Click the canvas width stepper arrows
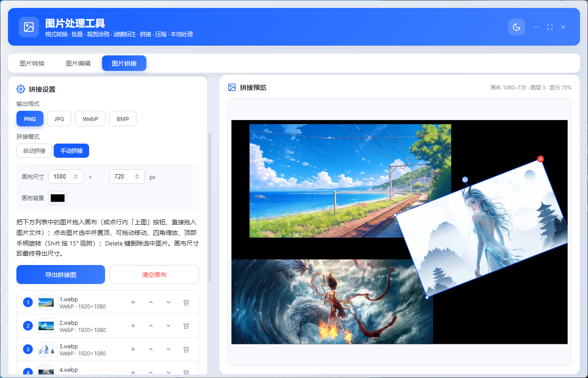 [75, 176]
